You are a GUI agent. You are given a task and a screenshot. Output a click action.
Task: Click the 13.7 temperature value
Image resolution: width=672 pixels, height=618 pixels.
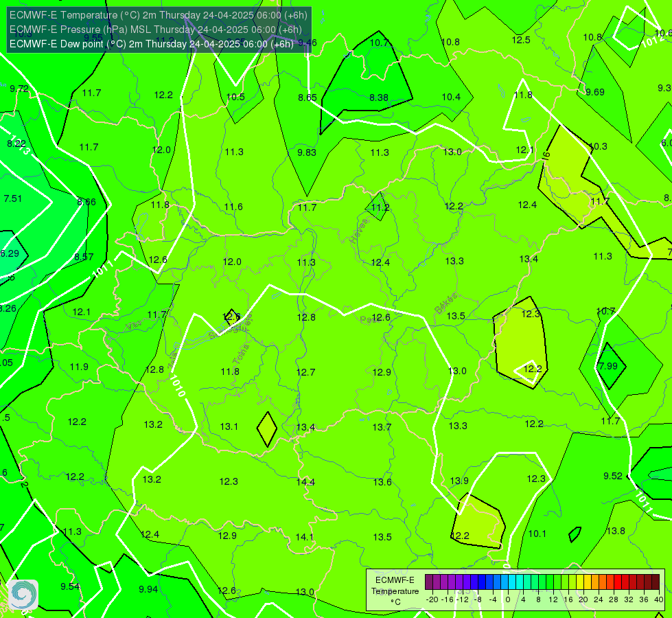[382, 427]
